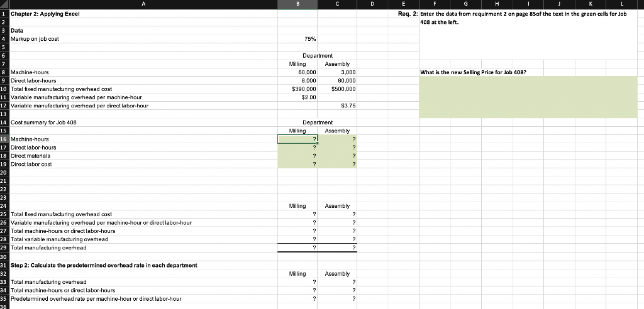The height and width of the screenshot is (309, 644).
Task: Click the 'Total variable manufacturing overhead' label
Action: click(x=59, y=239)
